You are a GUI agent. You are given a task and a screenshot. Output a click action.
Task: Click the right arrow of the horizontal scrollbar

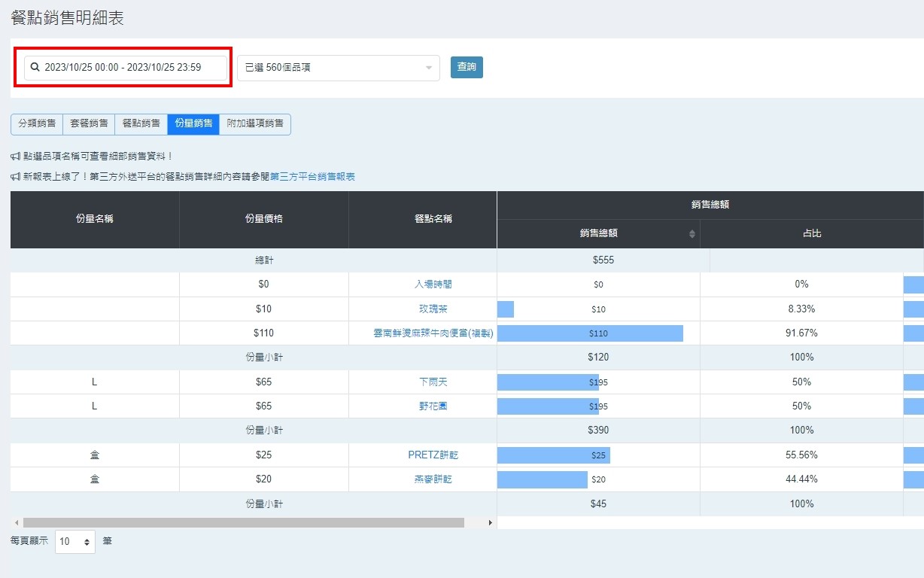[x=491, y=522]
